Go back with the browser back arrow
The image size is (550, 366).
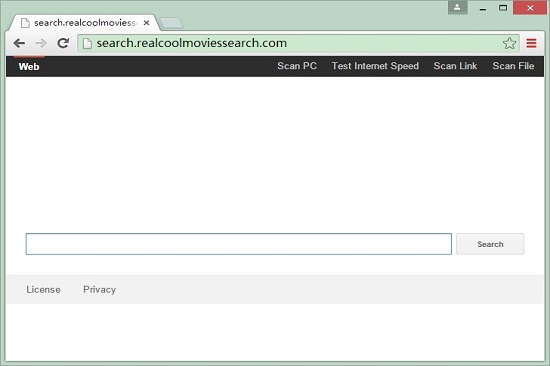[19, 43]
